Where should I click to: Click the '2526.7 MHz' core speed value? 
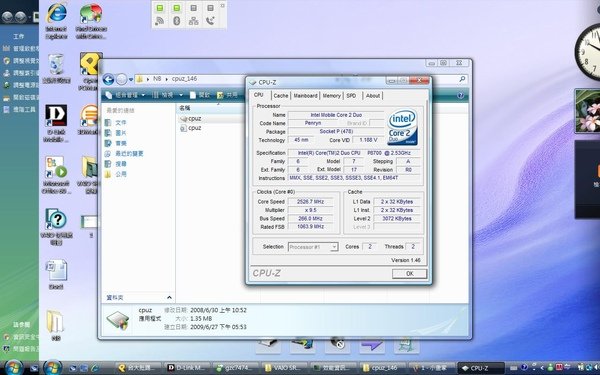click(x=310, y=202)
